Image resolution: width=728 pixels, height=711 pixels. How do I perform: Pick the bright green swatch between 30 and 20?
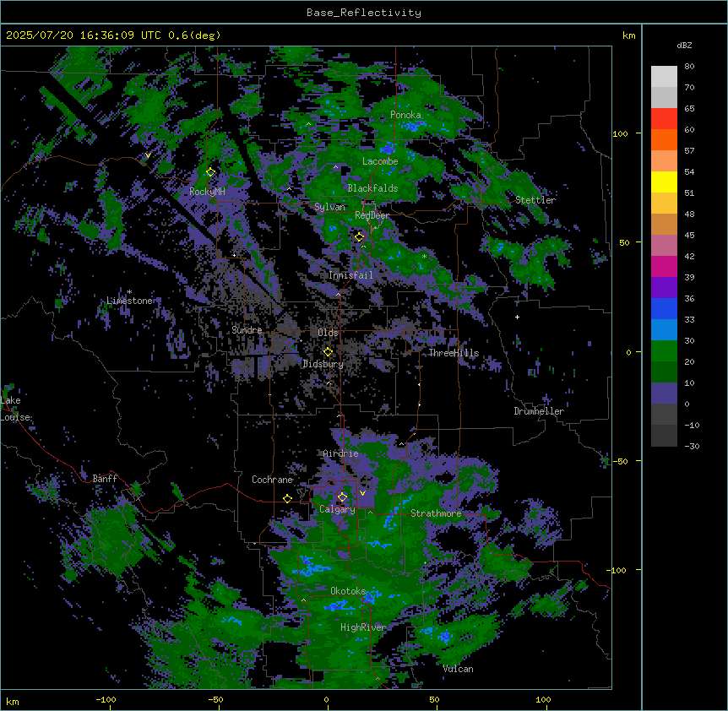coord(664,351)
